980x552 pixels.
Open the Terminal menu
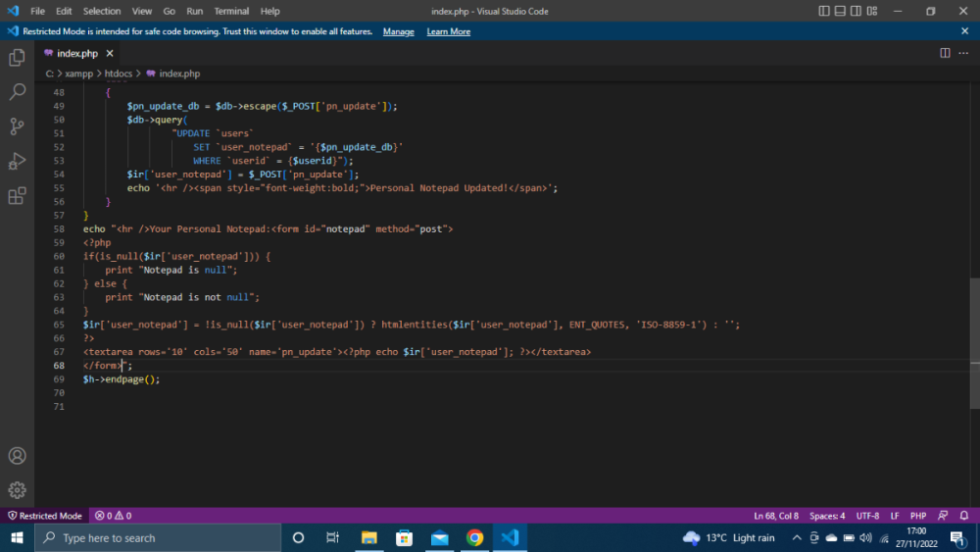click(231, 11)
